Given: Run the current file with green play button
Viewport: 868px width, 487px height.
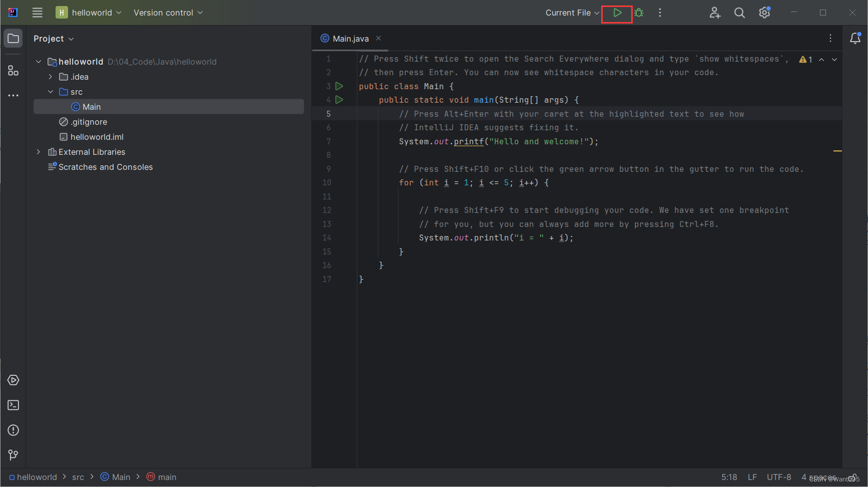Looking at the screenshot, I should pos(617,13).
